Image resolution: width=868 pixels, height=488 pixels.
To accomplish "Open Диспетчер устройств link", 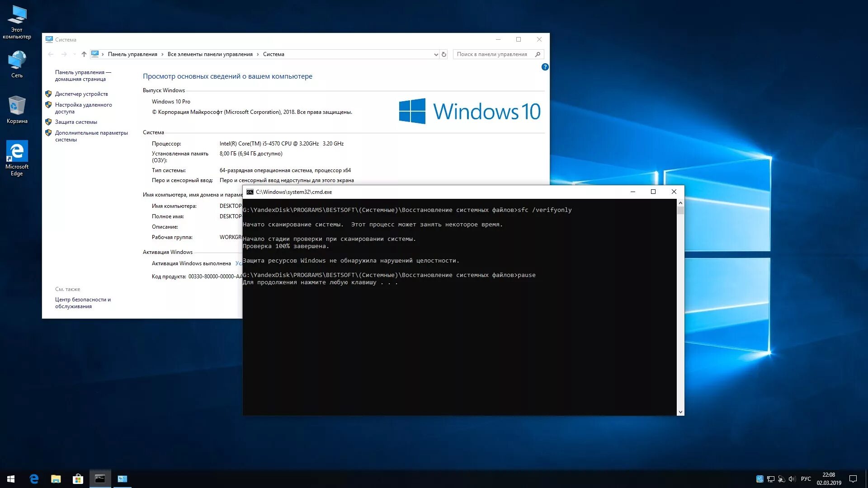I will coord(81,94).
